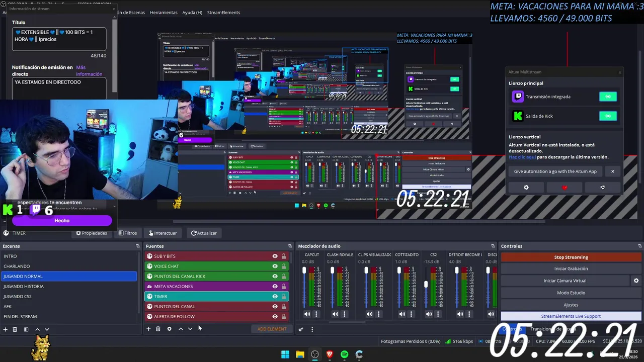The width and height of the screenshot is (644, 362).
Task: Click Iniciar Grabación button
Action: click(x=571, y=268)
